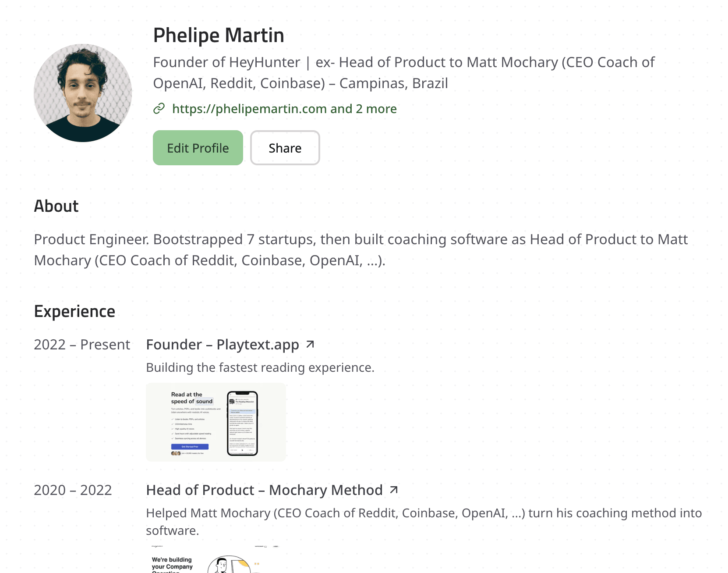
Task: Click the Product Engineer about paragraph
Action: 360,250
